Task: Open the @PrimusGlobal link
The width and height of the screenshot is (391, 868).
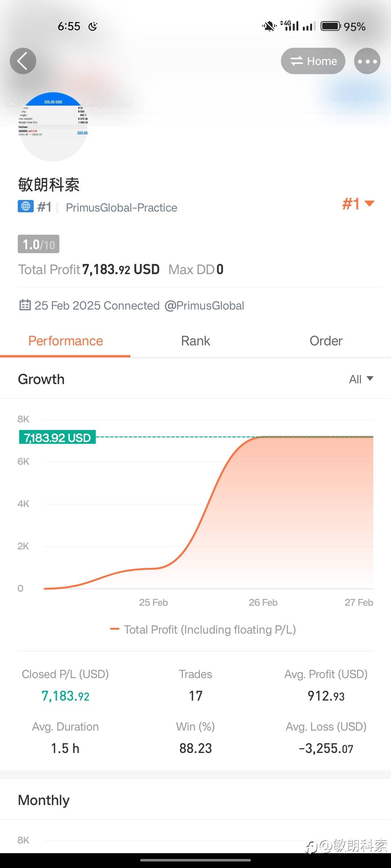Action: 204,306
